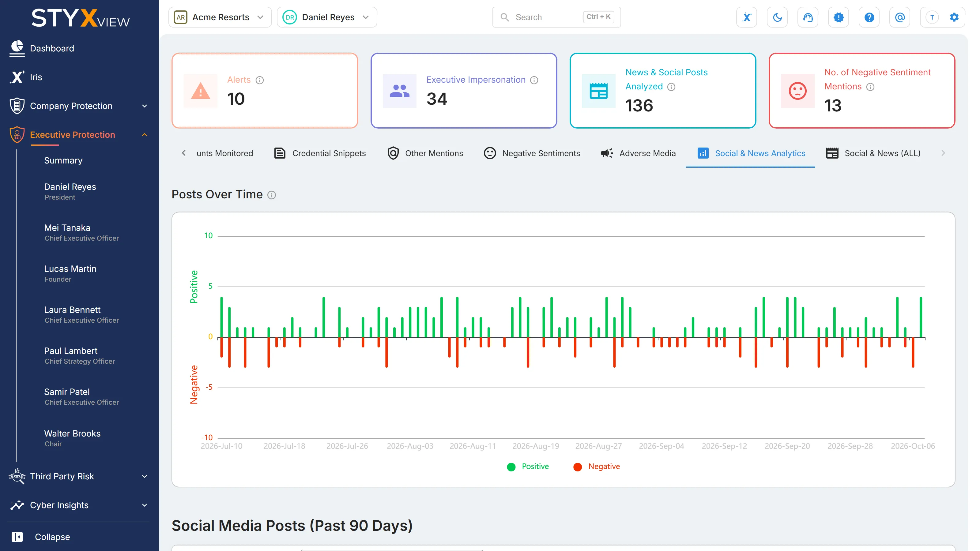Toggle dark mode moon icon
980x551 pixels.
(x=777, y=17)
